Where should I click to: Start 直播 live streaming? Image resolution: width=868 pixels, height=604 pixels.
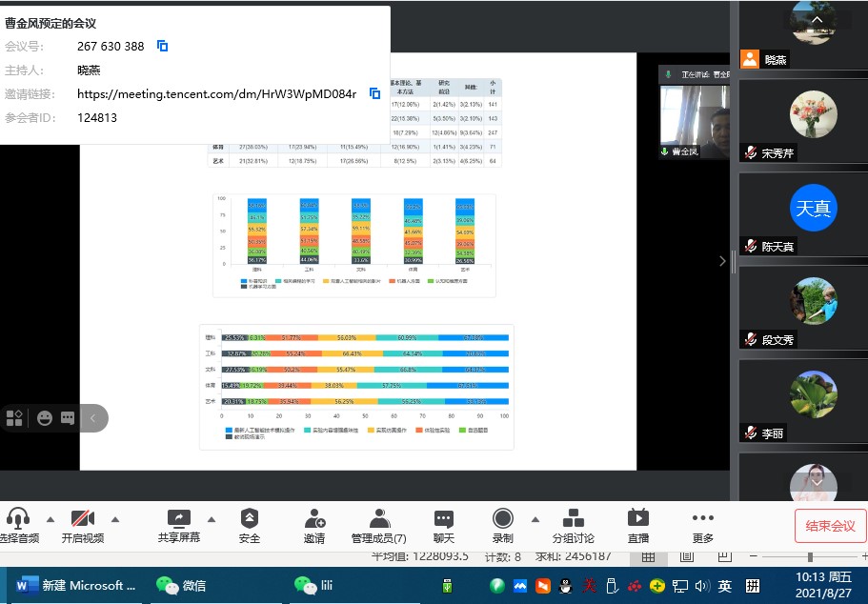pyautogui.click(x=637, y=525)
